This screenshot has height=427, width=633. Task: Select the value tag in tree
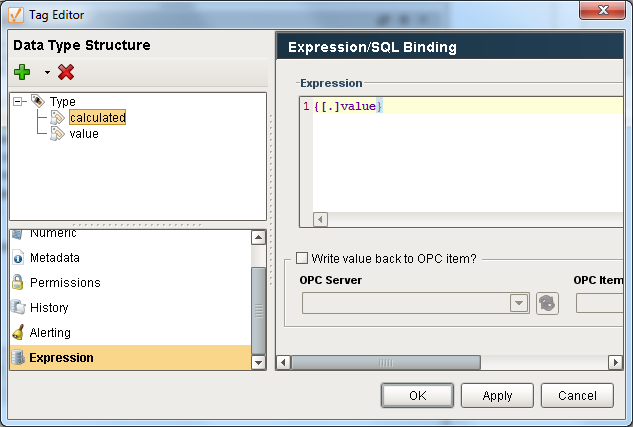pyautogui.click(x=84, y=134)
